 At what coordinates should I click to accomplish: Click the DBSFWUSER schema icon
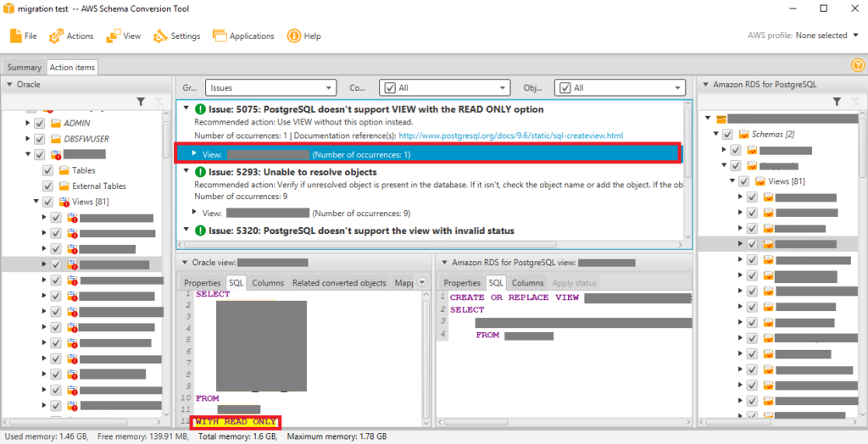pyautogui.click(x=55, y=138)
